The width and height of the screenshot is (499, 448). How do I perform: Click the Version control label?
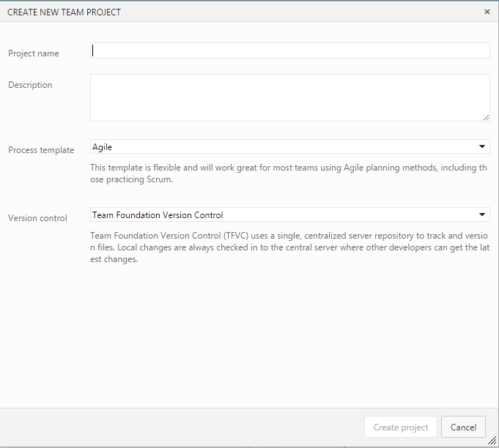[x=37, y=218]
